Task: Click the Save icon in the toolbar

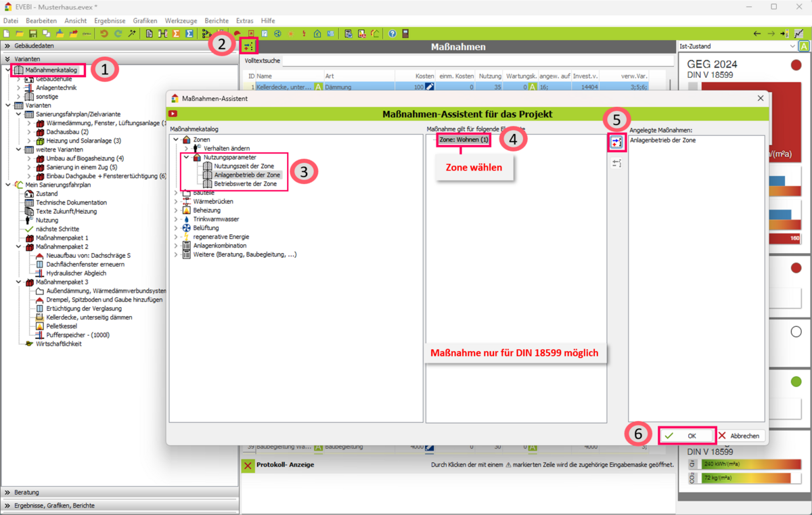Action: (x=32, y=33)
